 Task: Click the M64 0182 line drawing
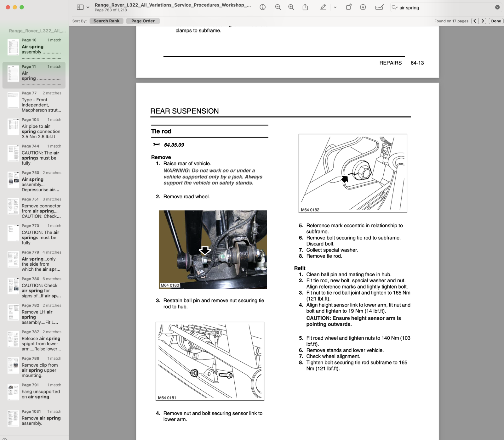(x=353, y=173)
